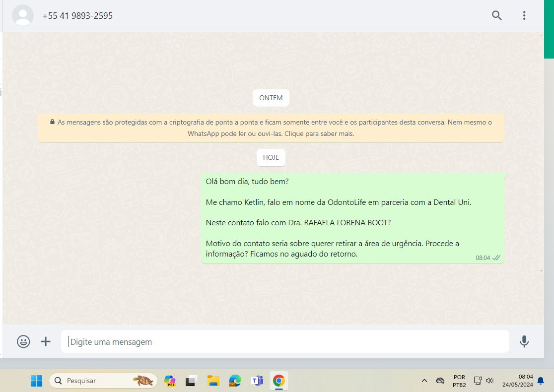This screenshot has height=392, width=554.
Task: Open the three-dot chat menu
Action: click(x=524, y=15)
